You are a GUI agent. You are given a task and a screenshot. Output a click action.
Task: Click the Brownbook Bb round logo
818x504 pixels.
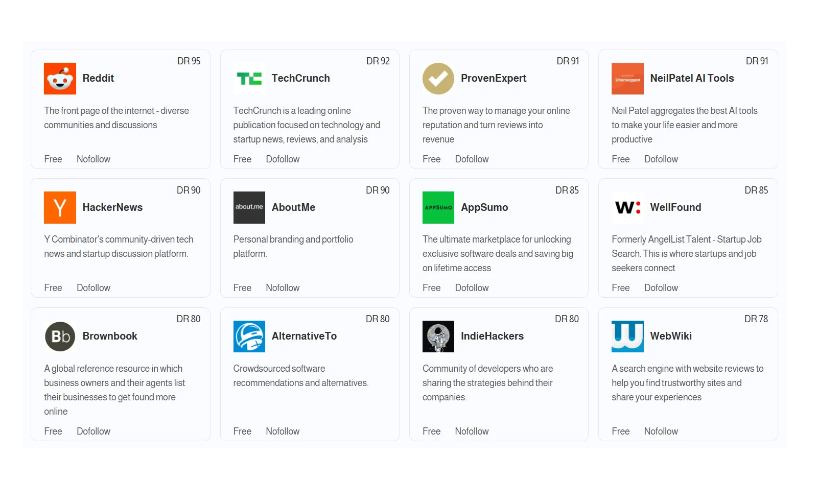pyautogui.click(x=60, y=337)
